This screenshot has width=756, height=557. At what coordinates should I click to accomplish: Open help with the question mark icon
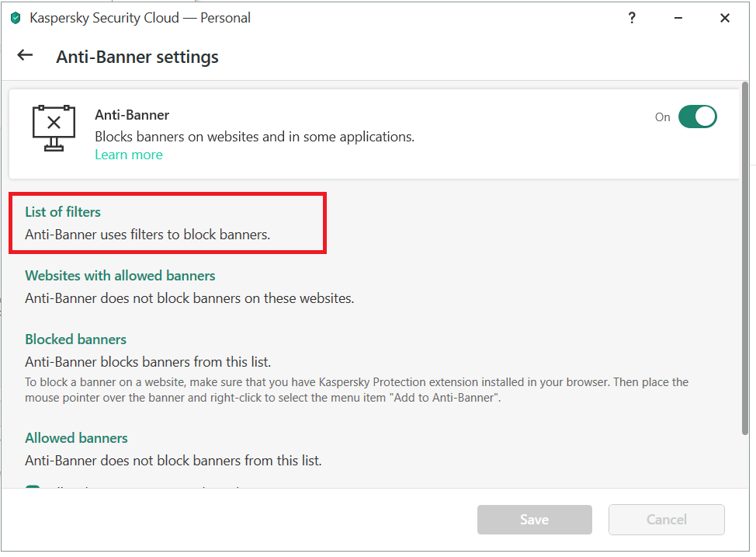pos(632,19)
